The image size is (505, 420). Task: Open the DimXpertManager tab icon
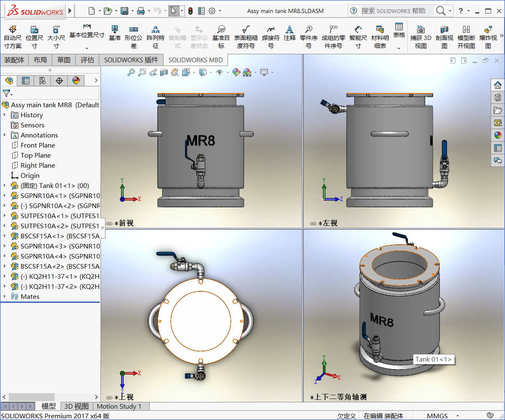(59, 80)
